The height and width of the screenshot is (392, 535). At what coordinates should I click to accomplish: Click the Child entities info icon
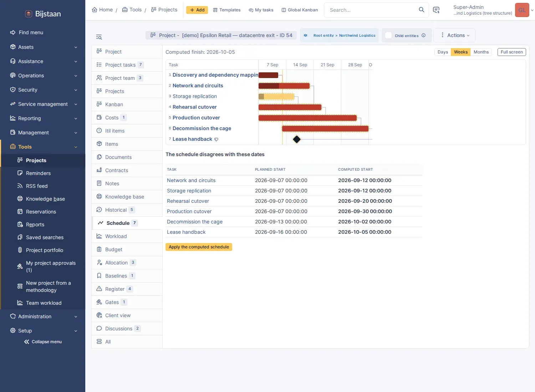tap(423, 35)
